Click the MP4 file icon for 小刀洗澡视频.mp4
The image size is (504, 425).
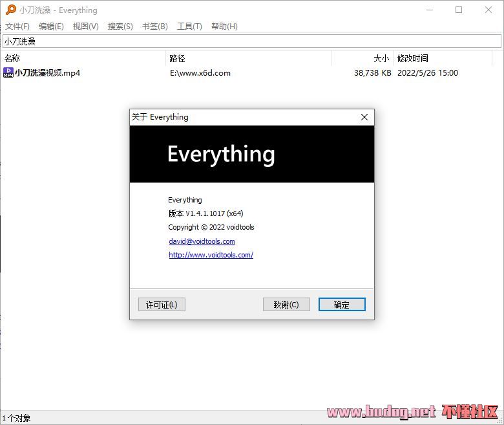(x=8, y=72)
